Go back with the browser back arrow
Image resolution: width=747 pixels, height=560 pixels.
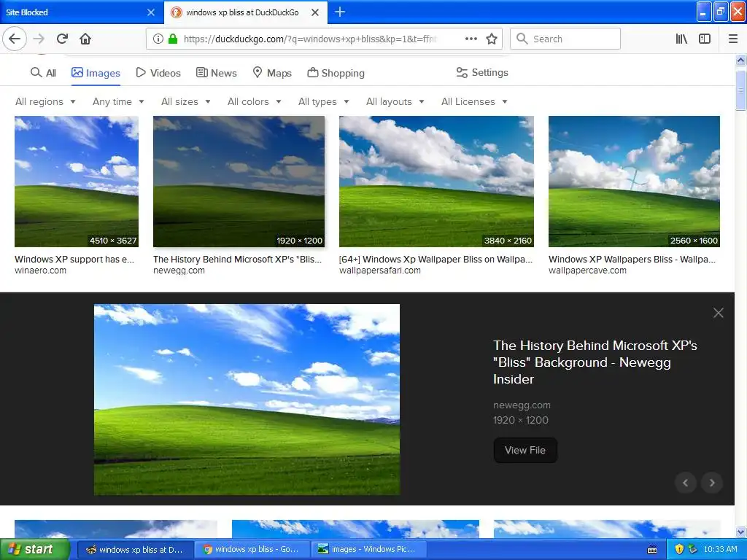tap(15, 39)
